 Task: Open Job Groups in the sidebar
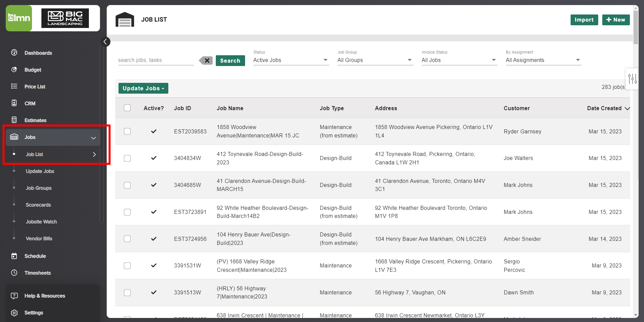(38, 188)
